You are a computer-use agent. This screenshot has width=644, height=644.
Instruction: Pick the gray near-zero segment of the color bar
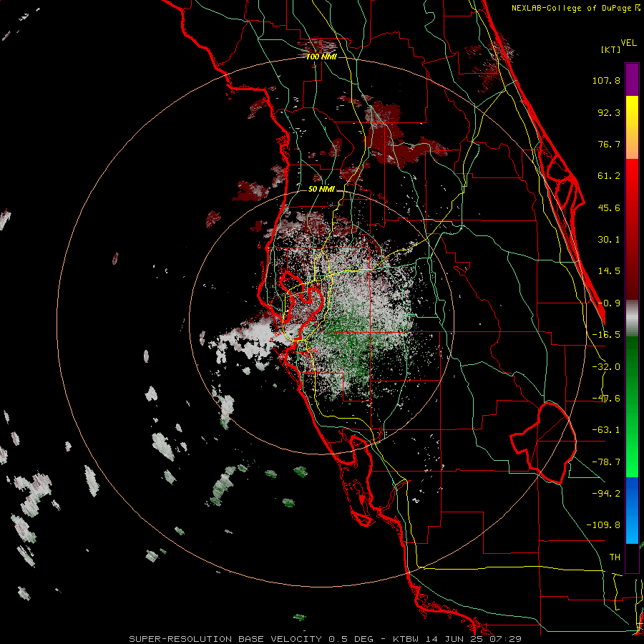tap(632, 318)
